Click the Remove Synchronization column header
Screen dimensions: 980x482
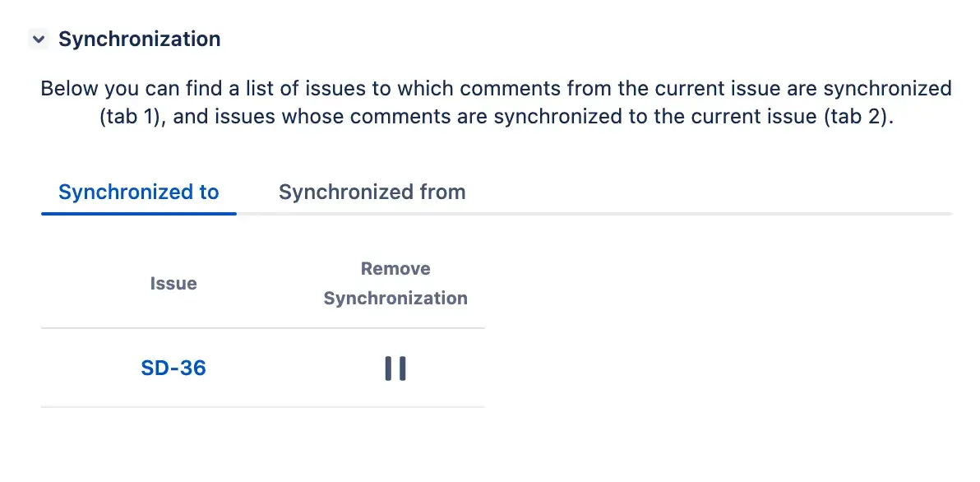point(395,283)
